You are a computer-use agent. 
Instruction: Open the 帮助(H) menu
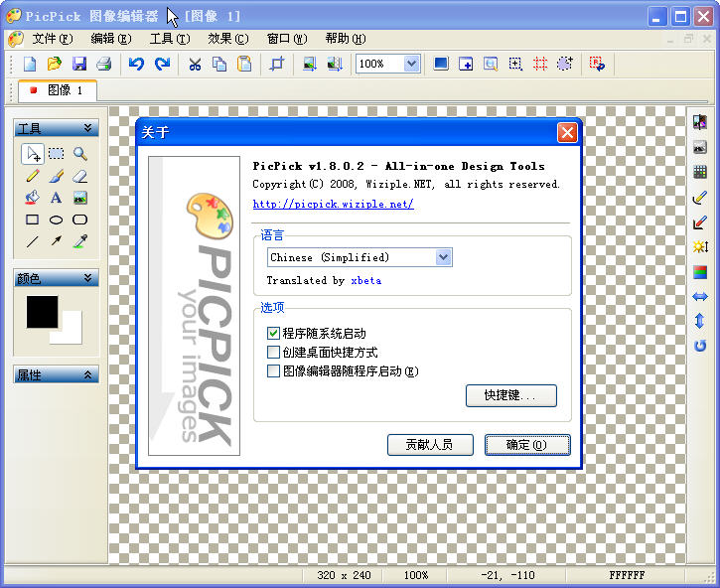(346, 39)
